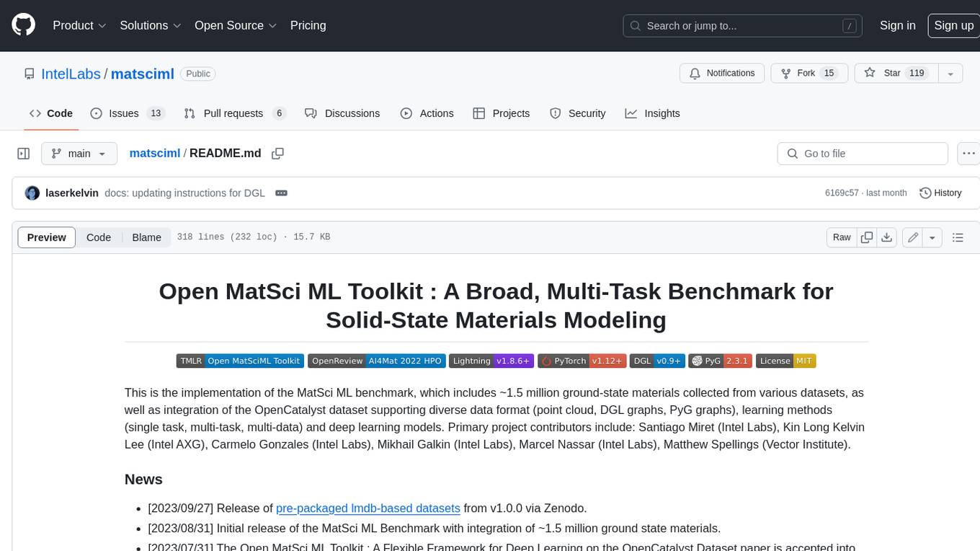Click the Notifications bell button

pos(722,74)
